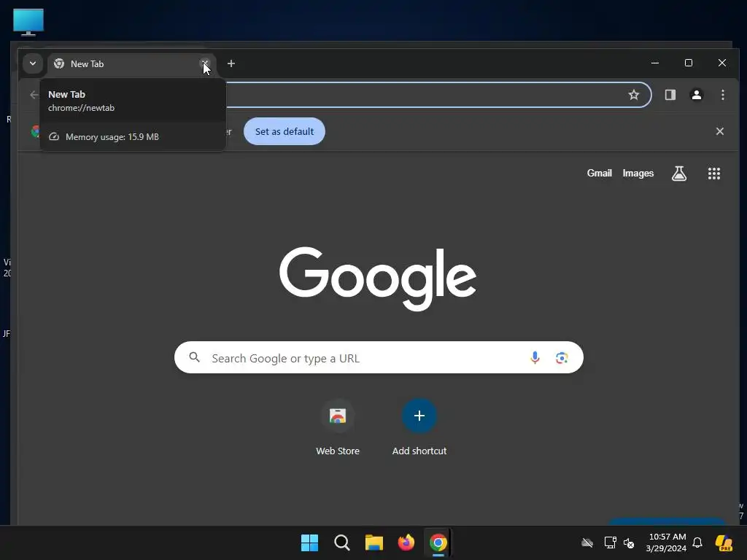Select the New Tab tab
The height and width of the screenshot is (560, 747).
pyautogui.click(x=131, y=64)
